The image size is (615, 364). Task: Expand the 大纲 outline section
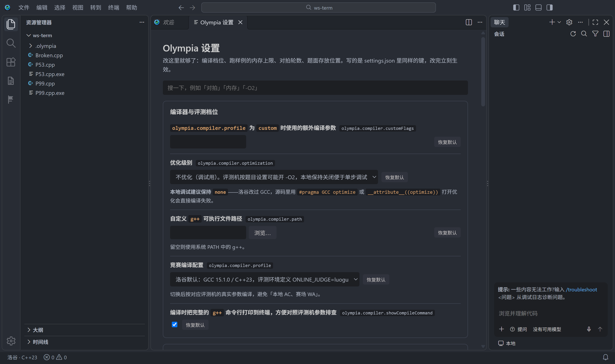coord(85,330)
